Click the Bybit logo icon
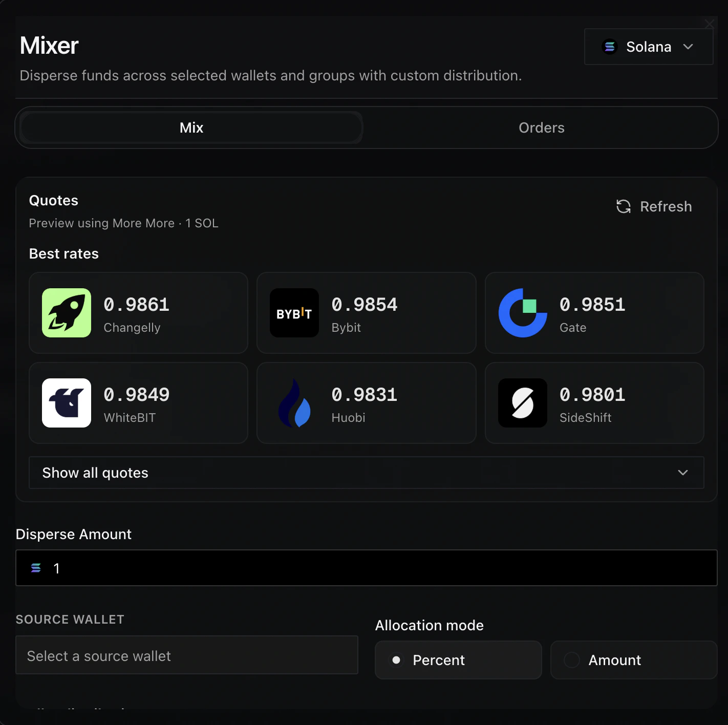This screenshot has width=728, height=725. pyautogui.click(x=294, y=313)
